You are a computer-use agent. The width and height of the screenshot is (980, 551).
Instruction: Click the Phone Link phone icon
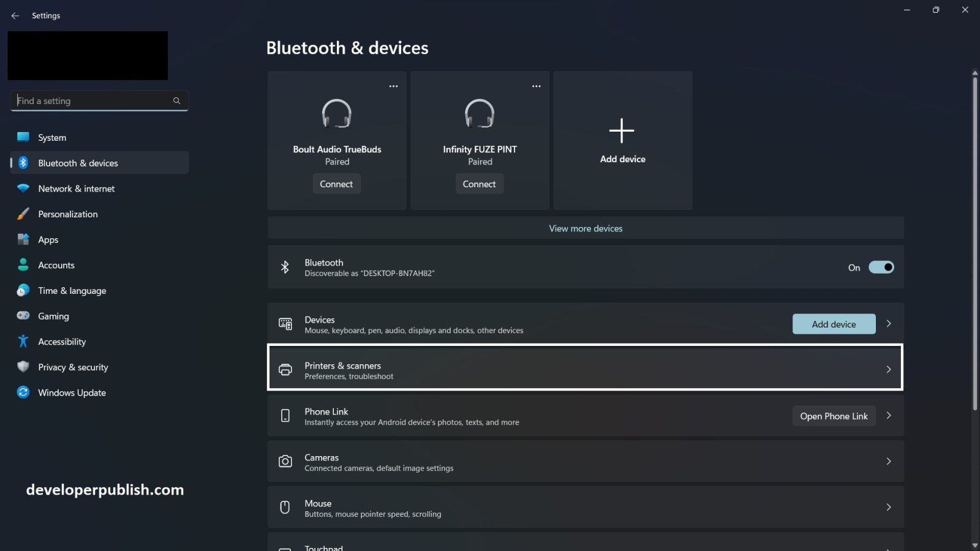[x=285, y=416]
